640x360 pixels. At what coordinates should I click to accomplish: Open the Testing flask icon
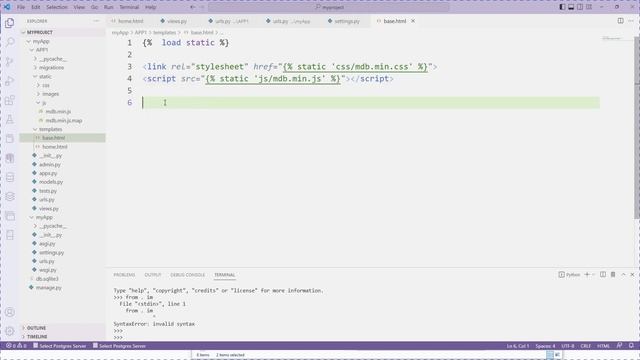pyautogui.click(x=10, y=119)
